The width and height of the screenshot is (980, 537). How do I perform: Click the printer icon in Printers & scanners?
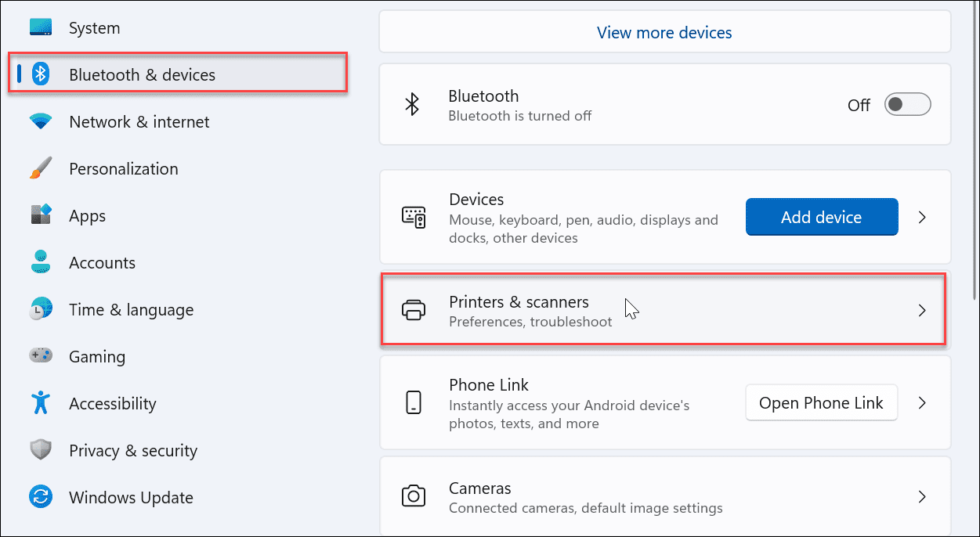click(x=413, y=310)
